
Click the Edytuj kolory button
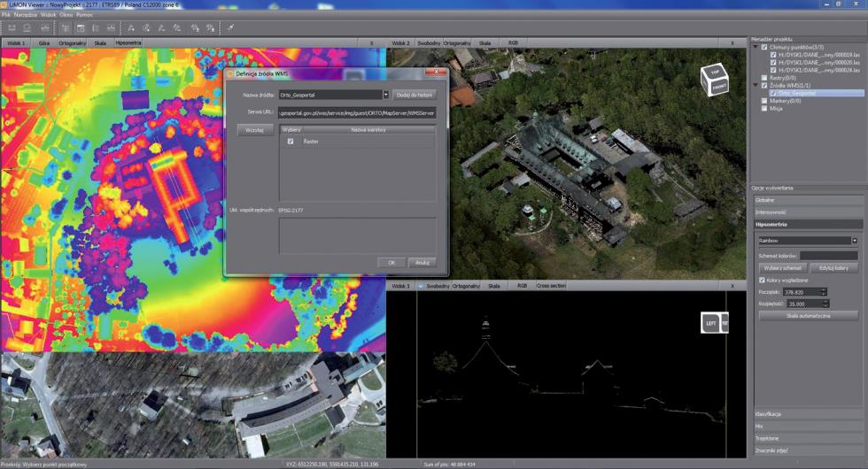tap(833, 268)
